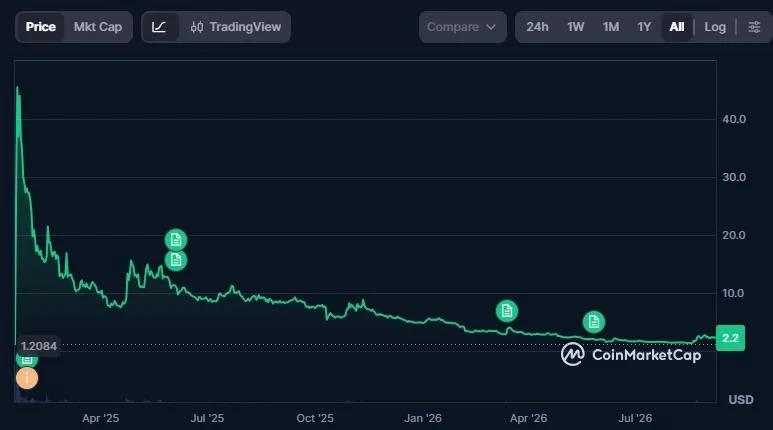Open chart settings sliders icon
This screenshot has height=430, width=773.
(754, 27)
